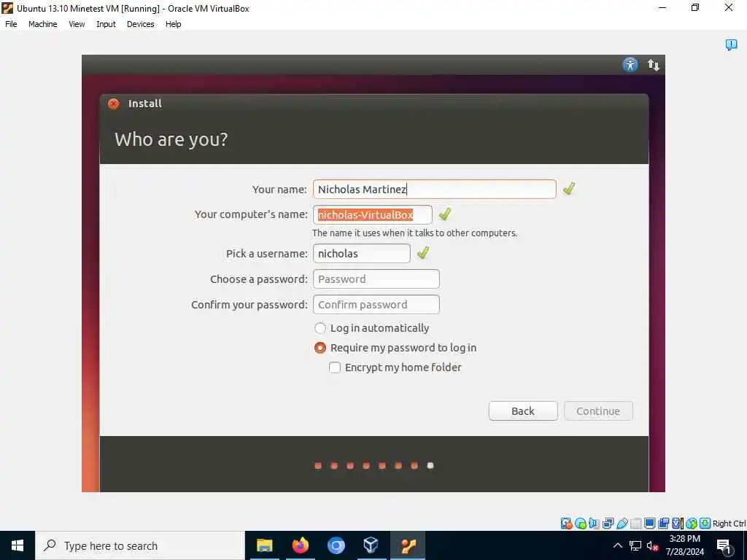Click the taskbar search box
The image size is (747, 560).
[140, 545]
